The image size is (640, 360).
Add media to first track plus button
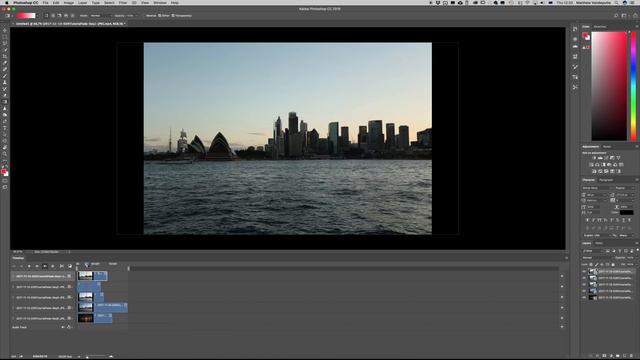[x=562, y=276]
